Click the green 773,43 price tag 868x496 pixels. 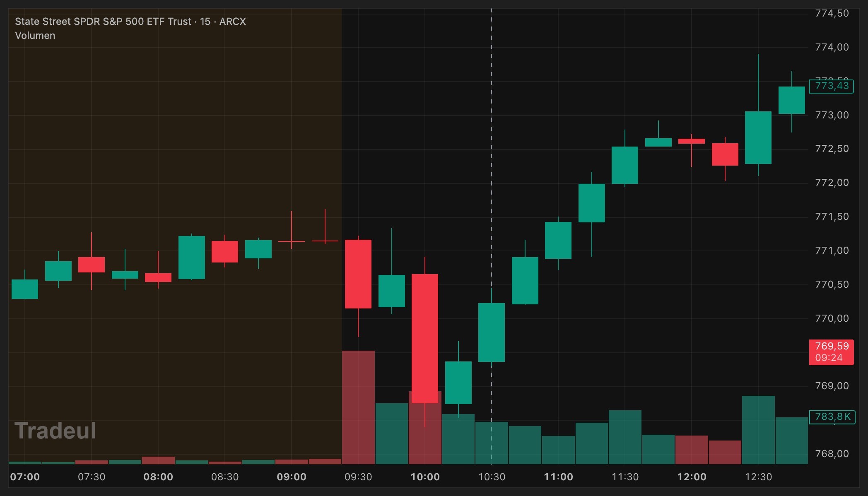click(x=831, y=86)
